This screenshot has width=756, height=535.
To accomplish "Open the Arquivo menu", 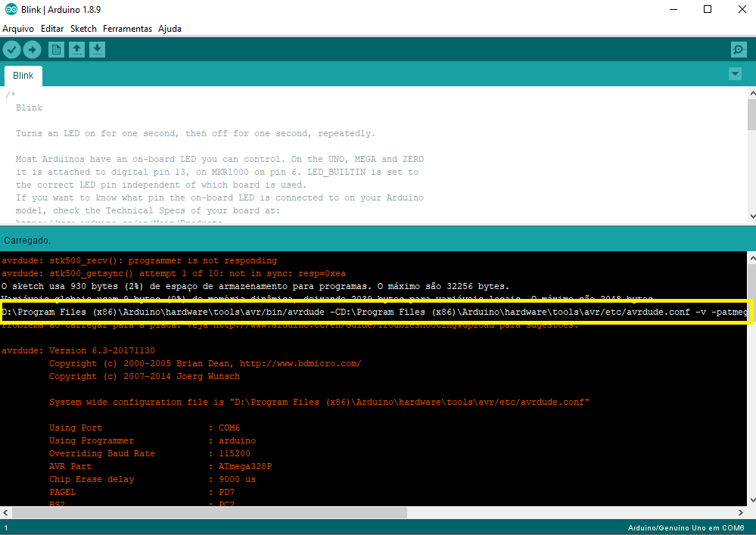I will tap(18, 29).
